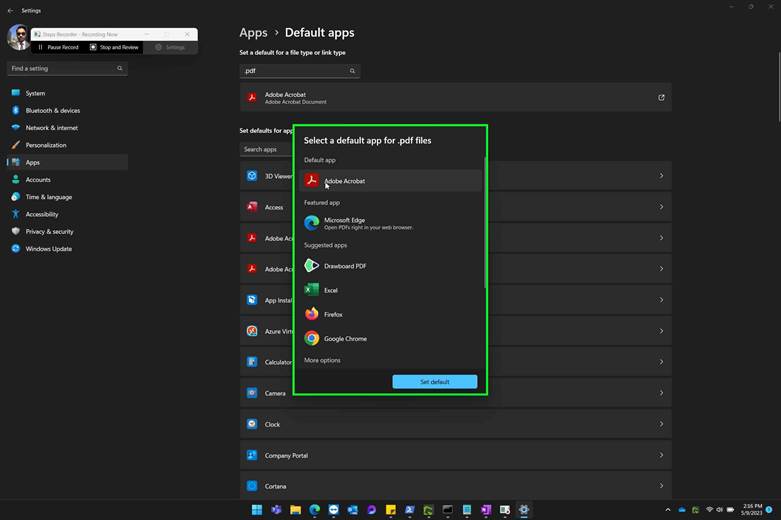Open Microsoft Edge from the taskbar

(x=314, y=510)
